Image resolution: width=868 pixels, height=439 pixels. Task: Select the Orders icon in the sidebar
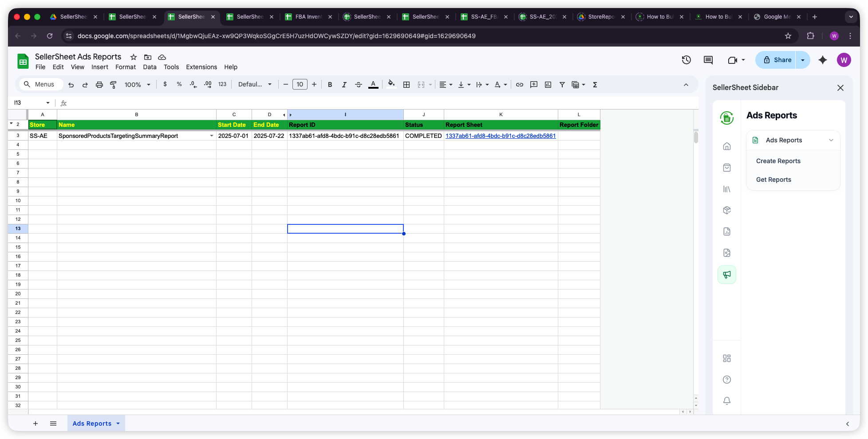click(727, 168)
